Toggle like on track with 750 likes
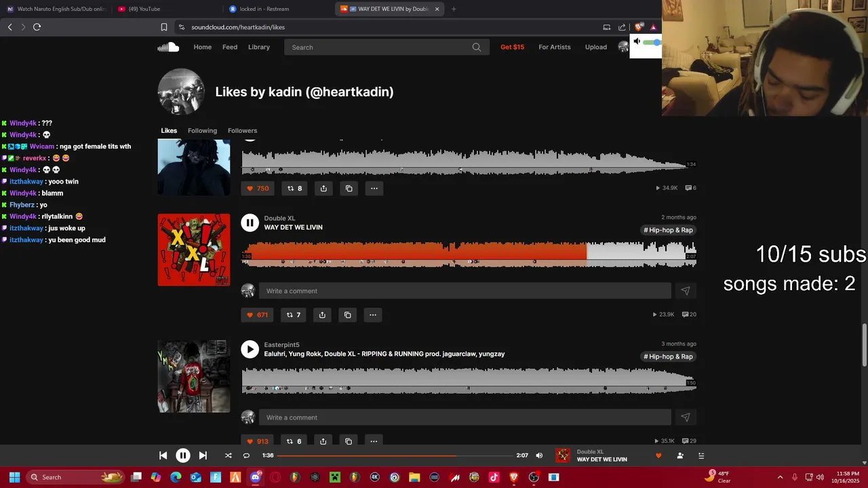The width and height of the screenshot is (868, 488). coord(258,188)
